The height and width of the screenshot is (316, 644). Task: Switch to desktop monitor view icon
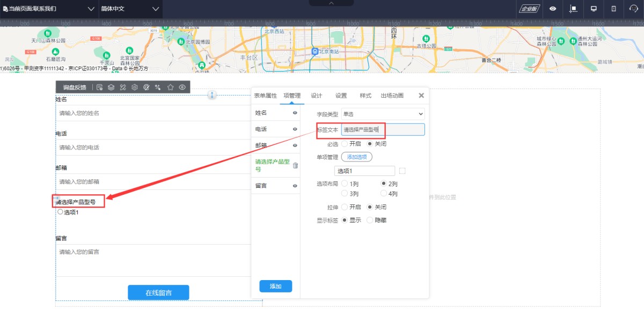click(594, 9)
